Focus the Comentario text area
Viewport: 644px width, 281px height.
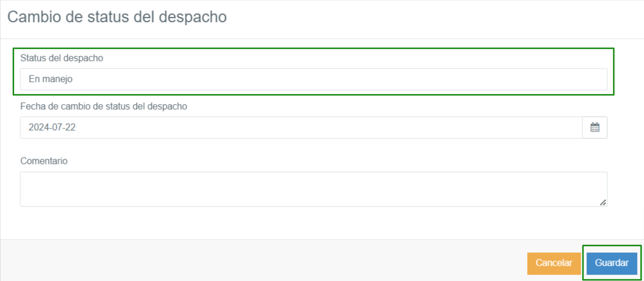(313, 189)
